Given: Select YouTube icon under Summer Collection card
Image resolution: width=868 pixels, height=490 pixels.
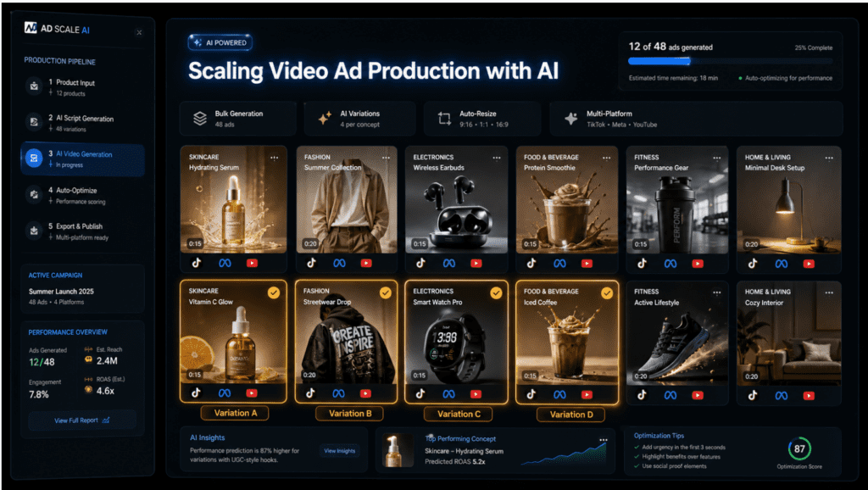Looking at the screenshot, I should click(366, 263).
